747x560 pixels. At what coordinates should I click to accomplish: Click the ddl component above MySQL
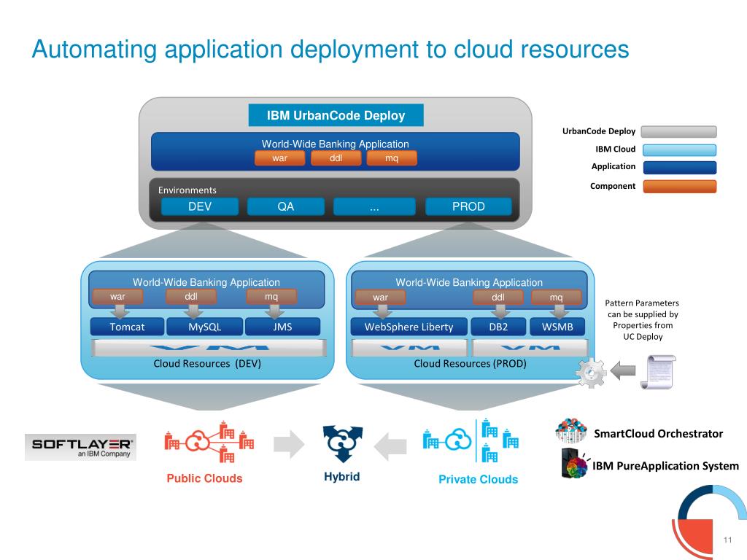click(191, 296)
